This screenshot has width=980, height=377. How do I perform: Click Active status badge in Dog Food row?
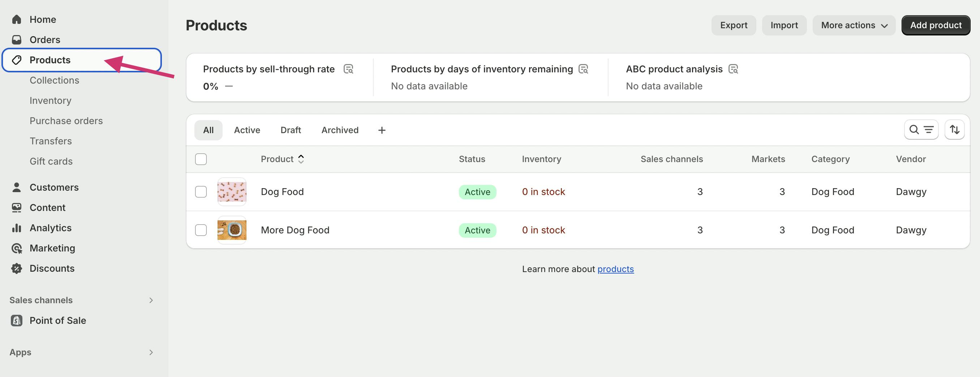477,192
